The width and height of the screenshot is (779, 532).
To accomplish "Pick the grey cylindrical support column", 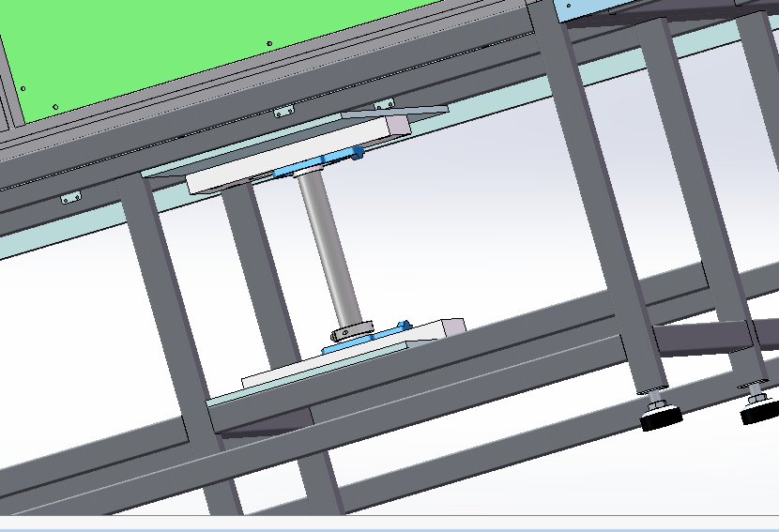I will point(330,251).
